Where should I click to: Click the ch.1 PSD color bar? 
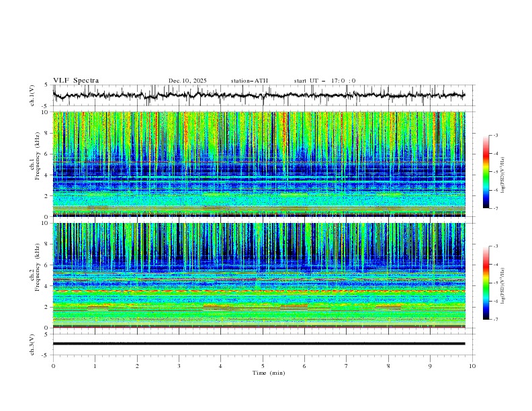click(x=486, y=172)
